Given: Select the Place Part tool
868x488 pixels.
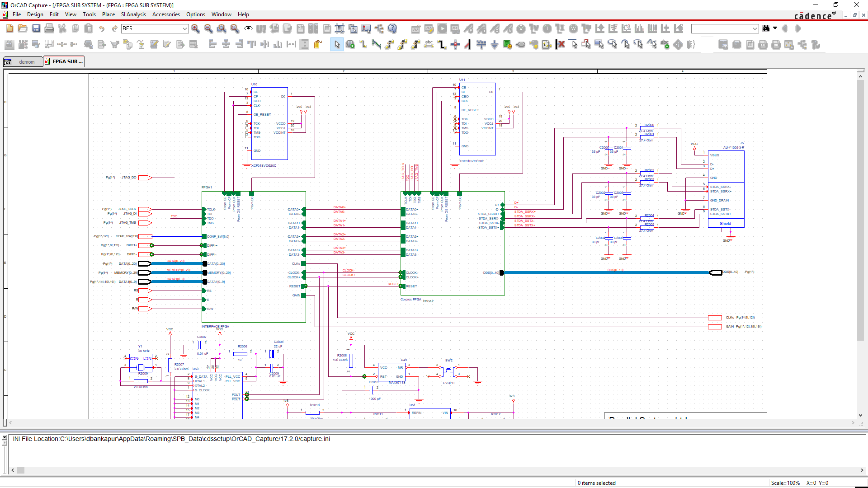Looking at the screenshot, I should pyautogui.click(x=350, y=44).
